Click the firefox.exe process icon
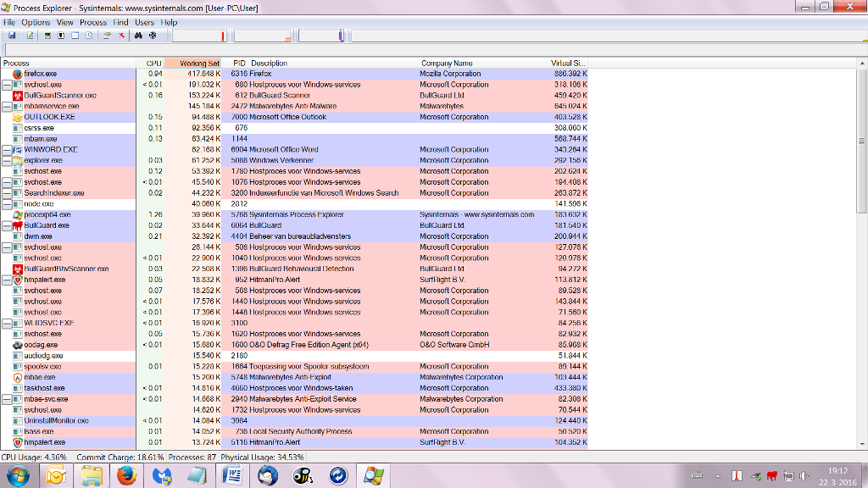868x488 pixels. (17, 74)
